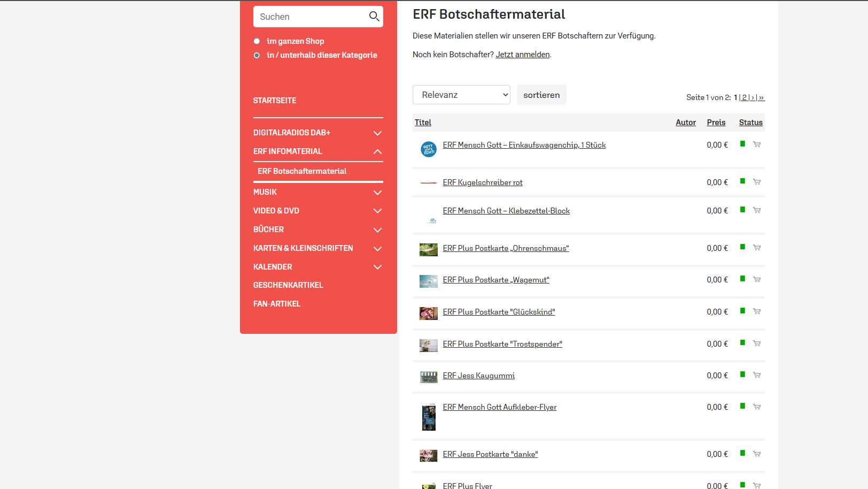Image resolution: width=868 pixels, height=489 pixels.
Task: Sort table by Preis column
Action: 716,123
